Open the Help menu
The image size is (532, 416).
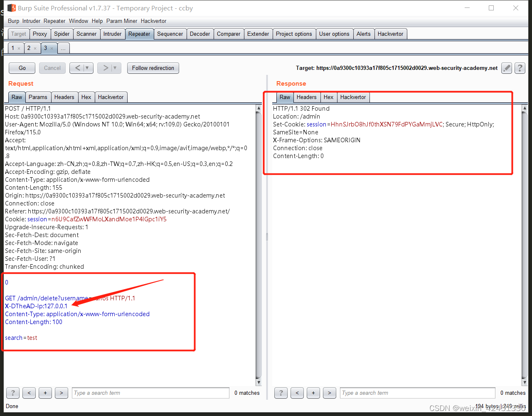(97, 21)
